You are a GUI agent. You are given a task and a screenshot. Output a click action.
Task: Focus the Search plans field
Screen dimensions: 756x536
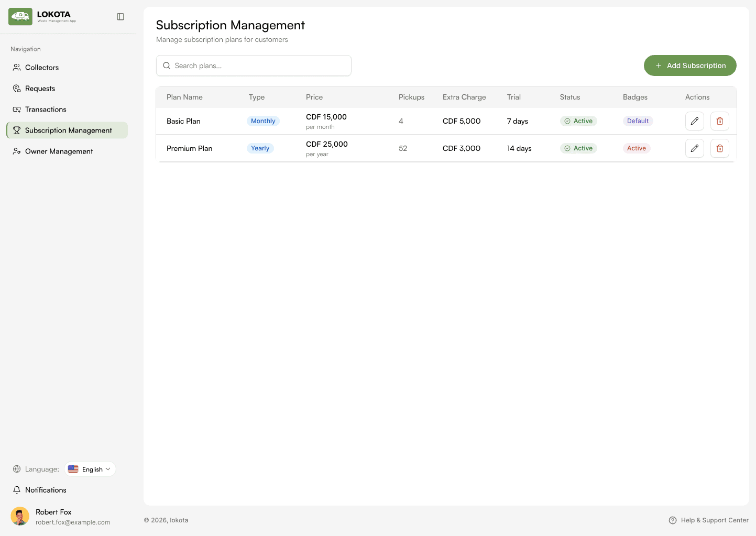coord(254,65)
